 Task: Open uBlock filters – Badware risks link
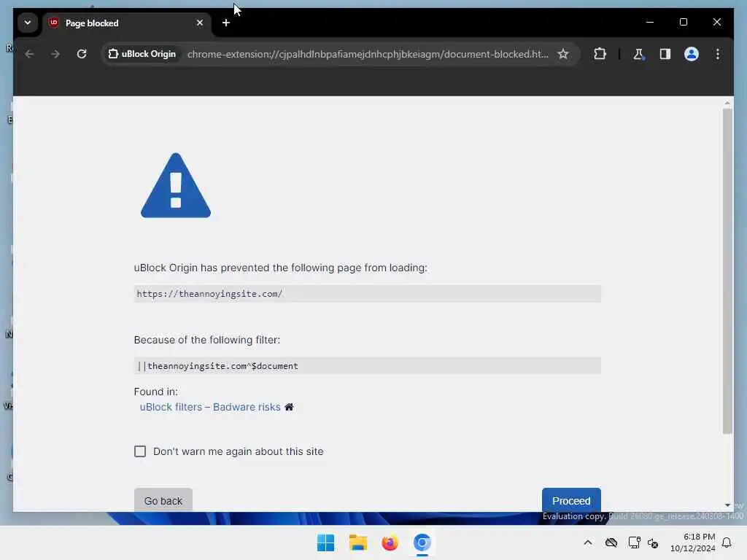click(210, 407)
